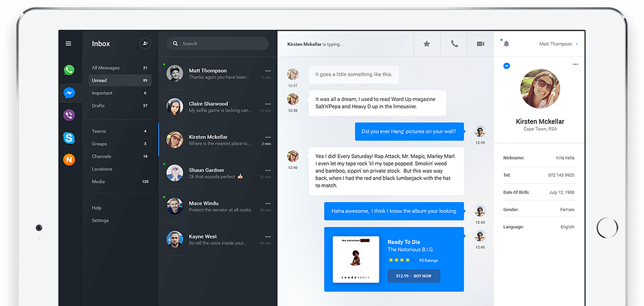This screenshot has height=306, width=644.
Task: Select the Messenger channel icon
Action: coord(70,93)
